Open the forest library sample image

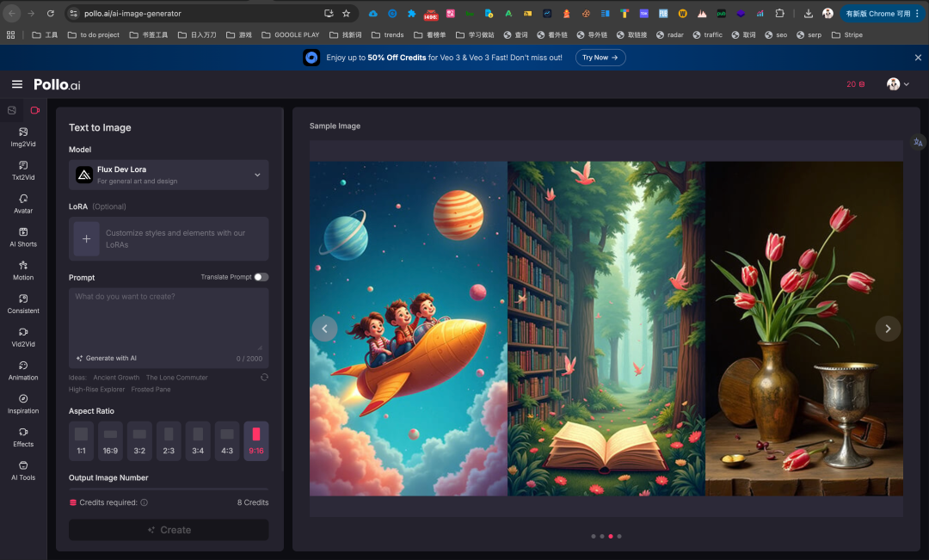[606, 329]
